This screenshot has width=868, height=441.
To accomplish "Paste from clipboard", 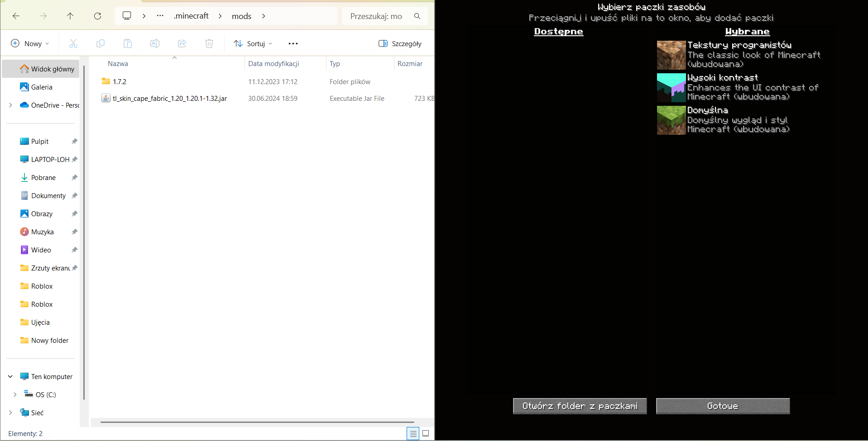I will click(128, 43).
